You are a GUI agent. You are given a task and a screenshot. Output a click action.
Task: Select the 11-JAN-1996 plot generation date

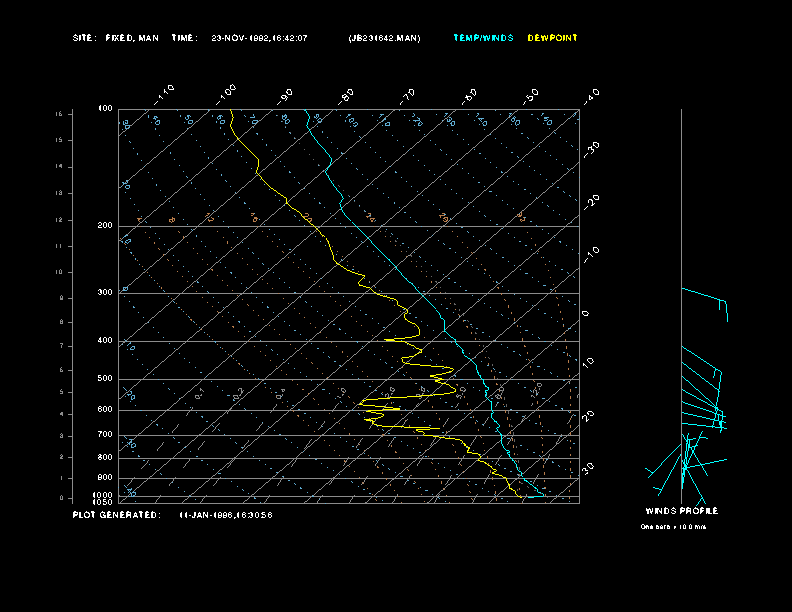(x=226, y=515)
